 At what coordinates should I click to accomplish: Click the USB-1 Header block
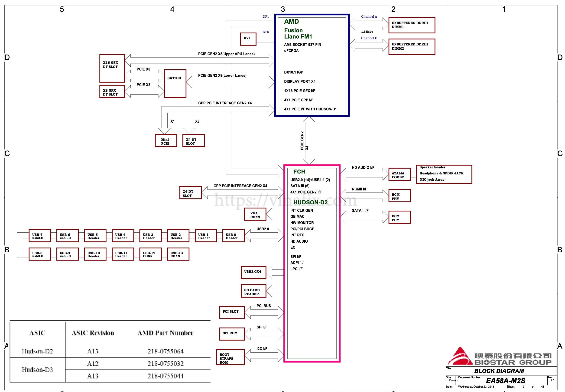[206, 236]
